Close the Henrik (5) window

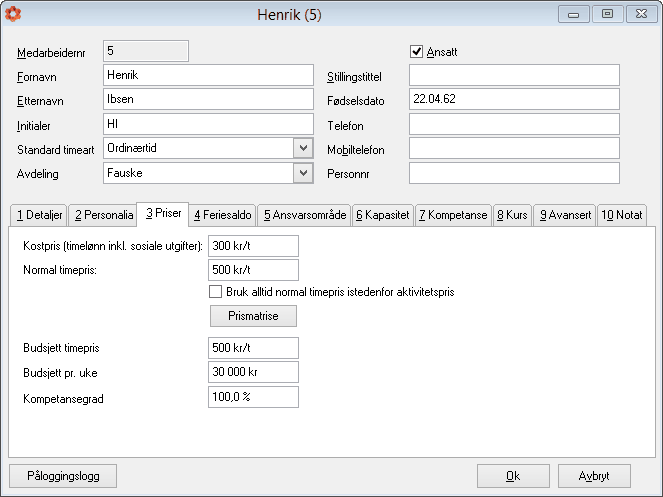click(x=641, y=14)
